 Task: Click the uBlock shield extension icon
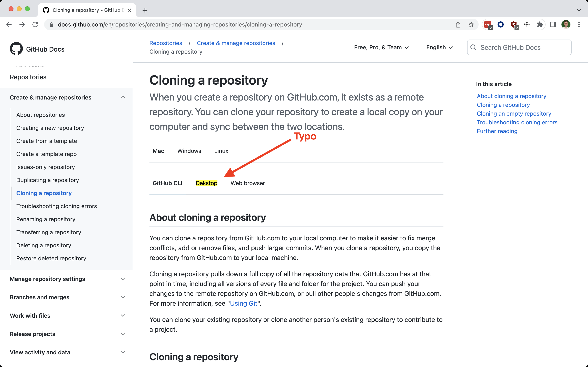(514, 24)
